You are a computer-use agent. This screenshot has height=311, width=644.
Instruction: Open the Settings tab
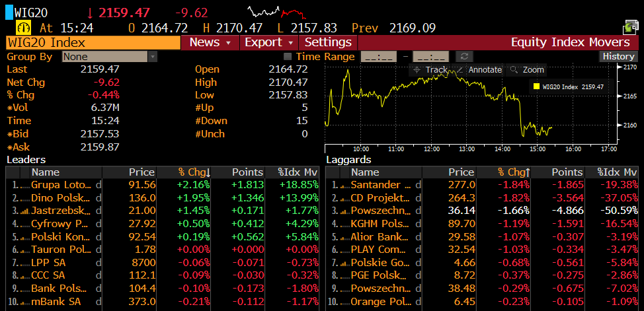(328, 42)
